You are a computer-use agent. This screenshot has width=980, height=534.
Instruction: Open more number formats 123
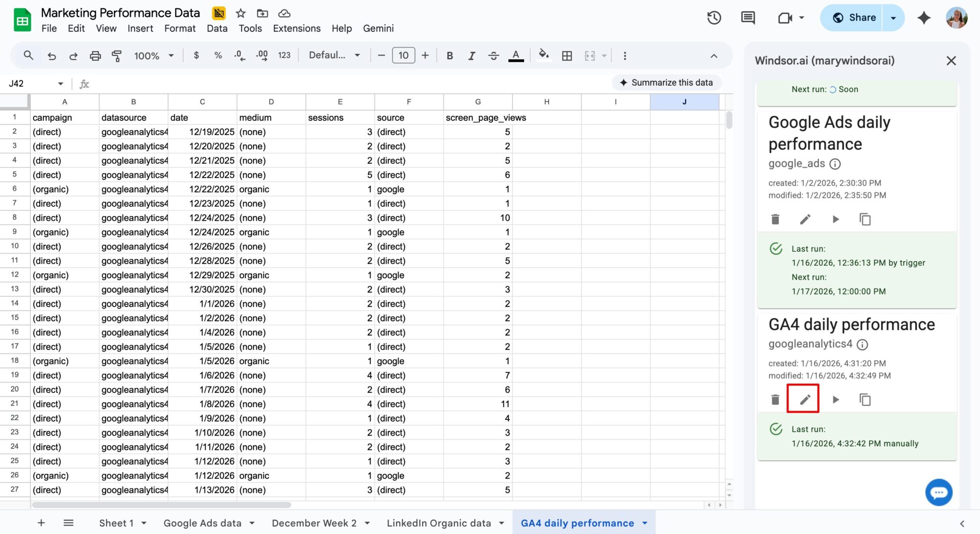pyautogui.click(x=284, y=55)
